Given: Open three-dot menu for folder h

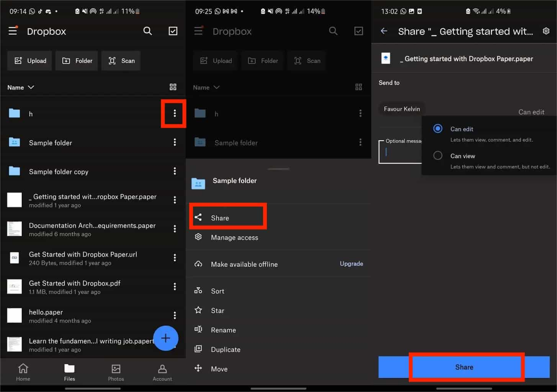Looking at the screenshot, I should [175, 113].
